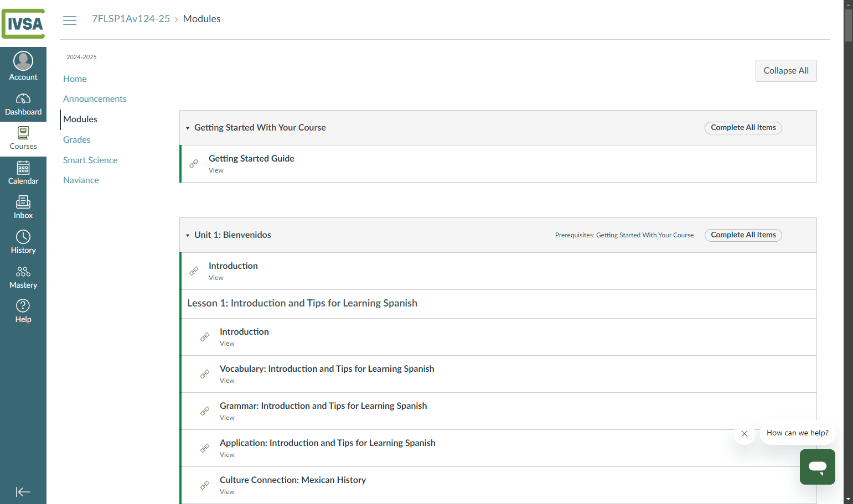Collapse the Unit 1: Bienvenidos module
The width and height of the screenshot is (853, 504).
188,235
